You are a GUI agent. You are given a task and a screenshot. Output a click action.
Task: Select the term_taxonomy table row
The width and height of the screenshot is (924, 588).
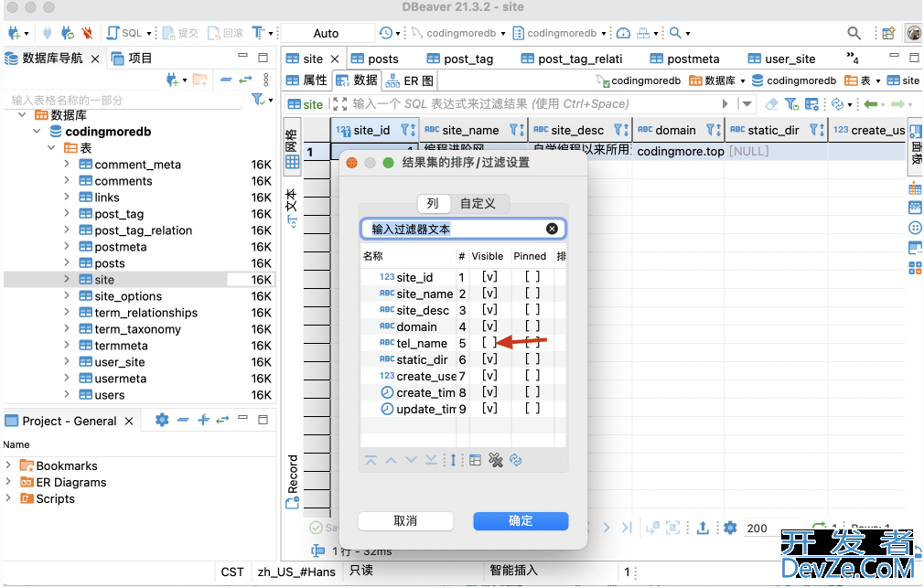click(138, 329)
